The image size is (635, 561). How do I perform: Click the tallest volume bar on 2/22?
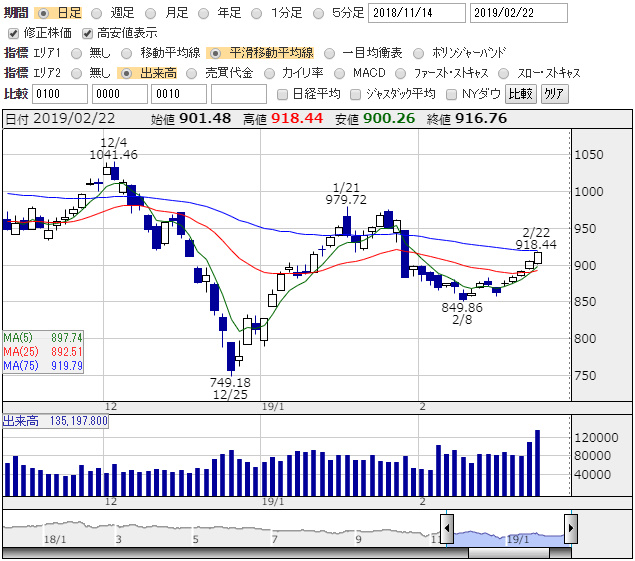tap(537, 463)
